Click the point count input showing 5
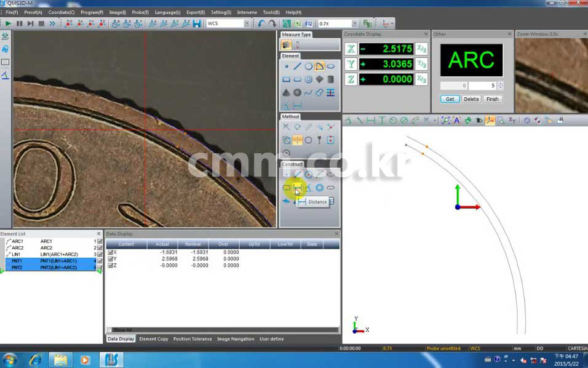The width and height of the screenshot is (588, 368). click(483, 86)
